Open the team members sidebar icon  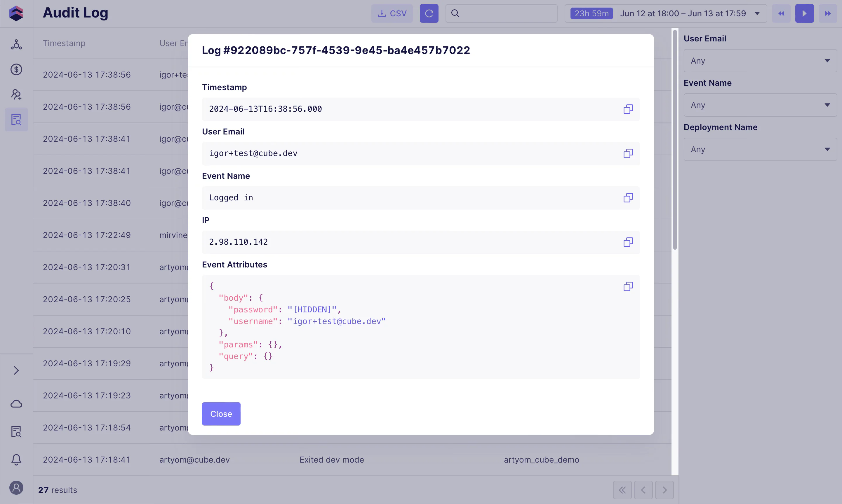[16, 94]
